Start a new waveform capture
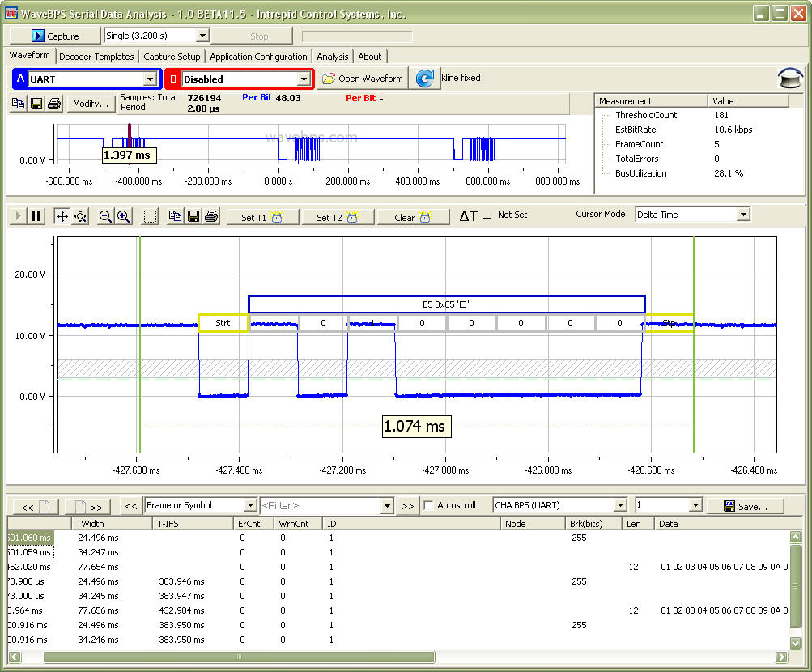This screenshot has width=812, height=672. tap(54, 36)
